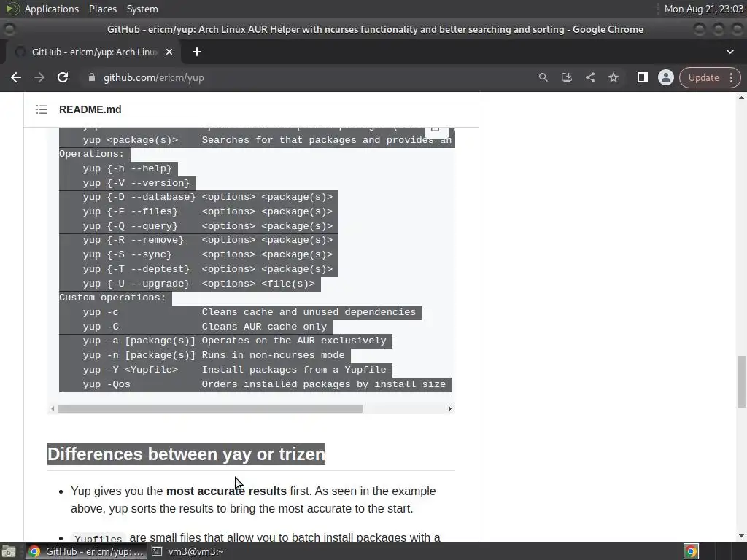
Task: Click the page scroll-up arrow
Action: tap(741, 98)
